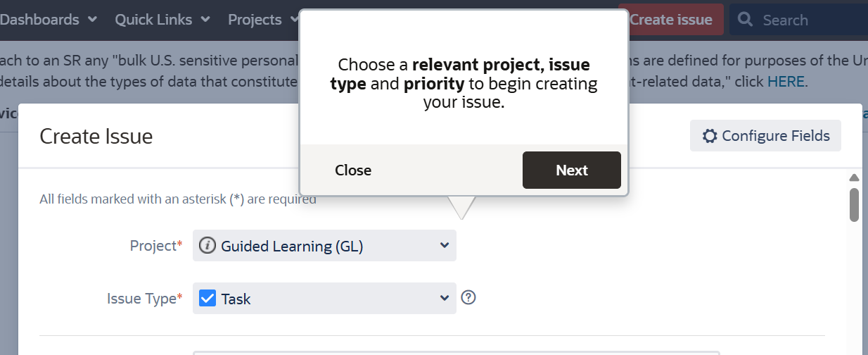The width and height of the screenshot is (868, 355).
Task: Click the blue Task checkmark icon
Action: point(208,299)
